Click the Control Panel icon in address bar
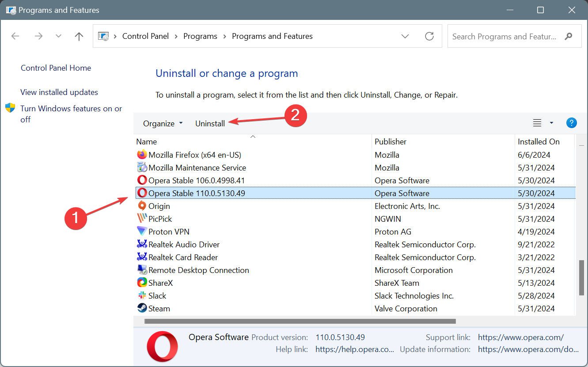Viewport: 588px width, 367px height. (x=103, y=36)
